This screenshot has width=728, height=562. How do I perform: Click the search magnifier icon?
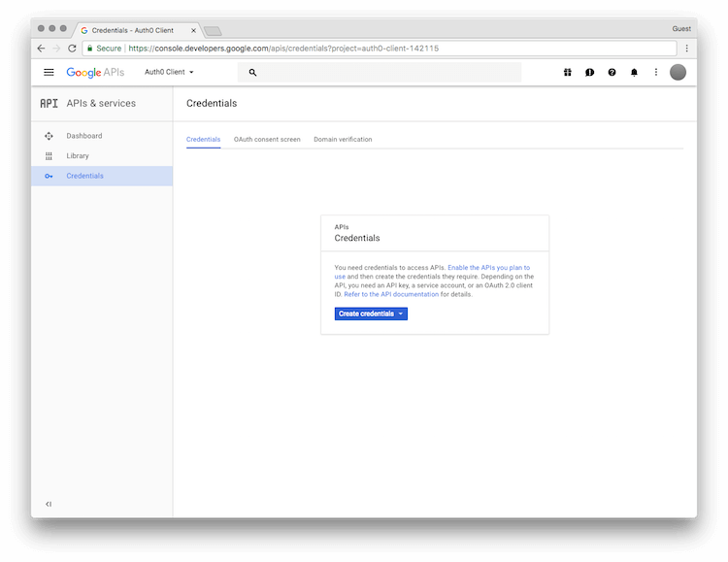(x=252, y=73)
